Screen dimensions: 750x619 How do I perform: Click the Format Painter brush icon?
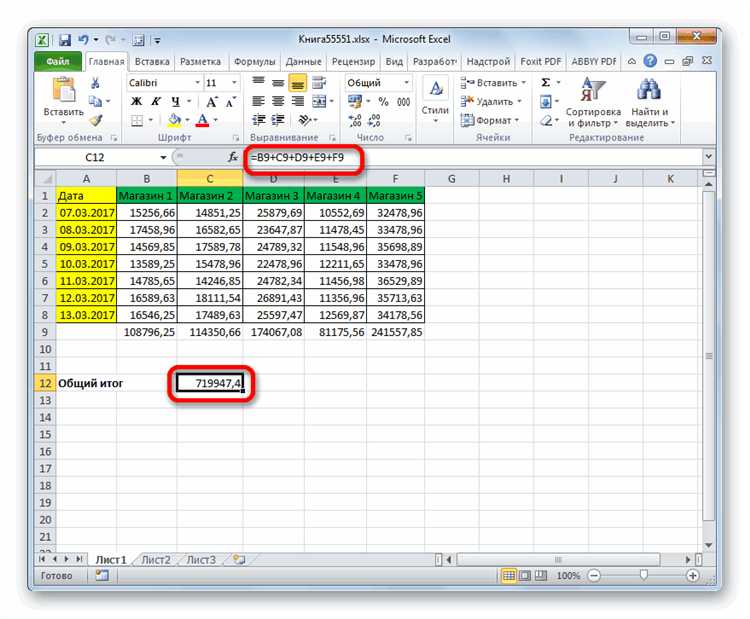(x=96, y=120)
